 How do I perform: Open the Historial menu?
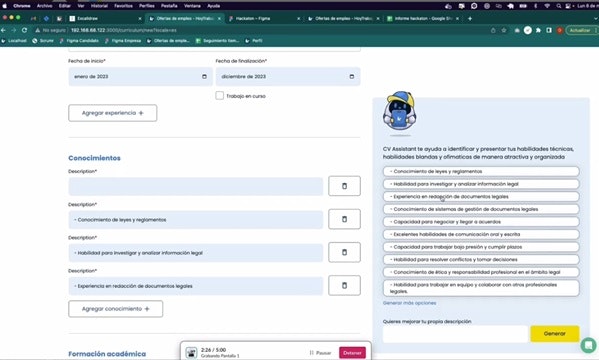tap(99, 6)
